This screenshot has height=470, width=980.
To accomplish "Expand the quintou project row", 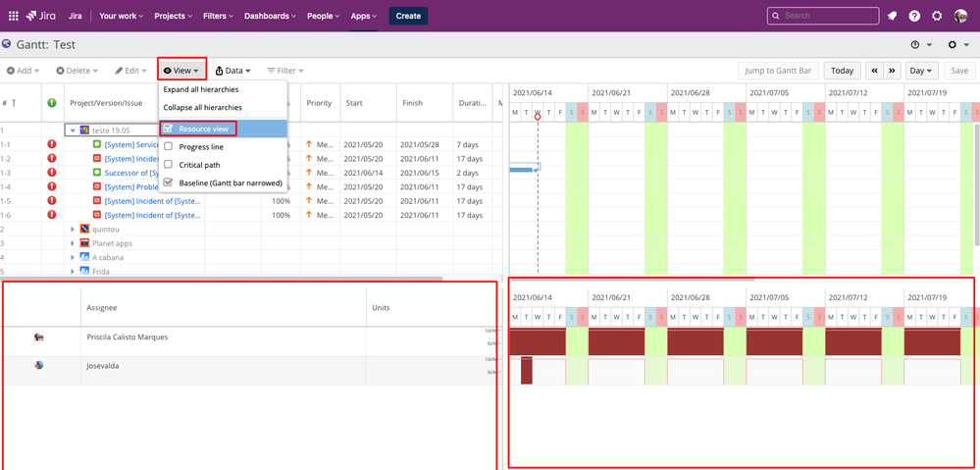I will pyautogui.click(x=73, y=230).
